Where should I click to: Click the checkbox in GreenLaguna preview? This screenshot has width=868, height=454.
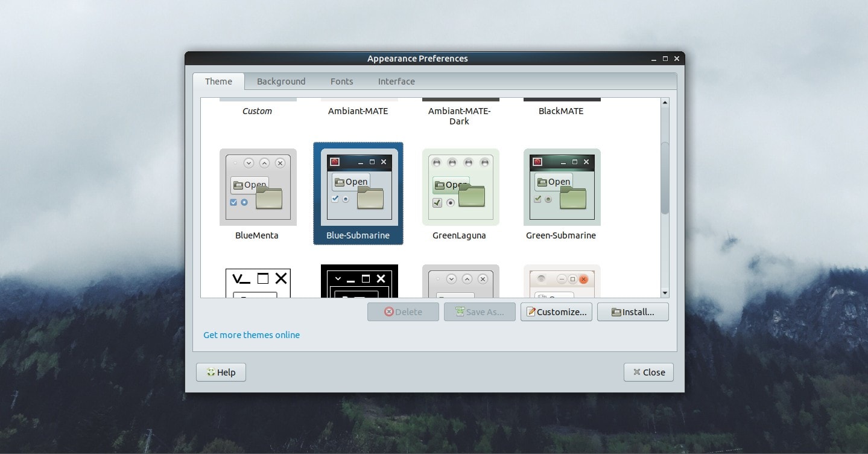tap(437, 203)
